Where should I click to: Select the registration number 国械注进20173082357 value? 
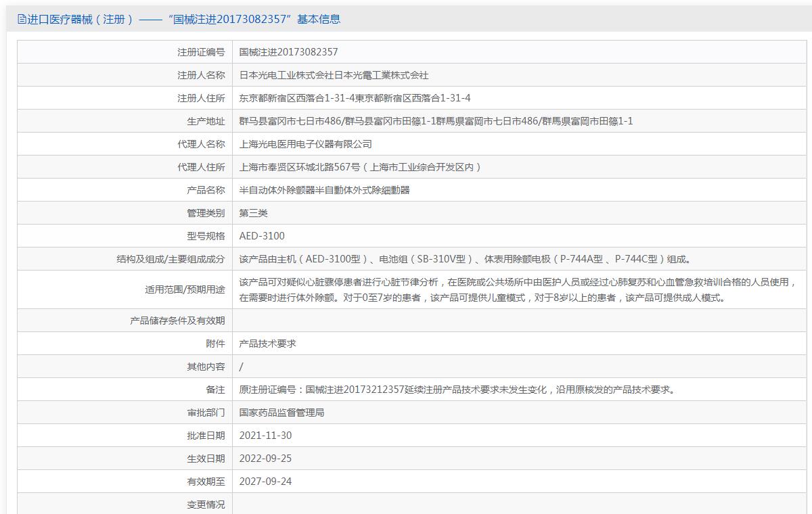click(x=289, y=52)
